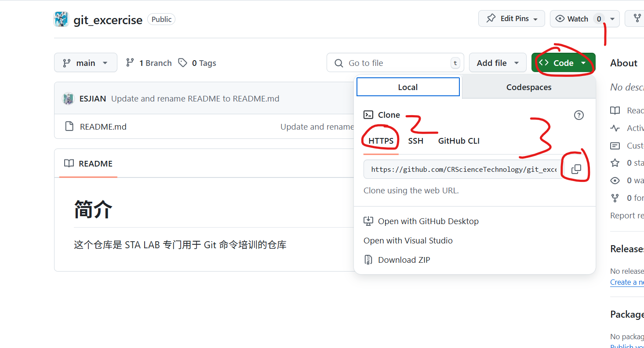The height and width of the screenshot is (348, 644).
Task: Copy the clone URL with the copy icon
Action: [576, 169]
